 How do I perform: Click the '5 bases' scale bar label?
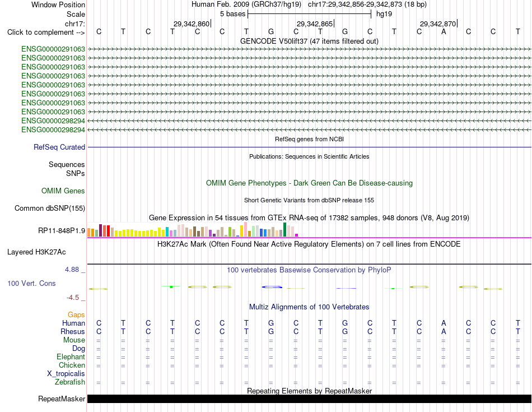coord(232,14)
